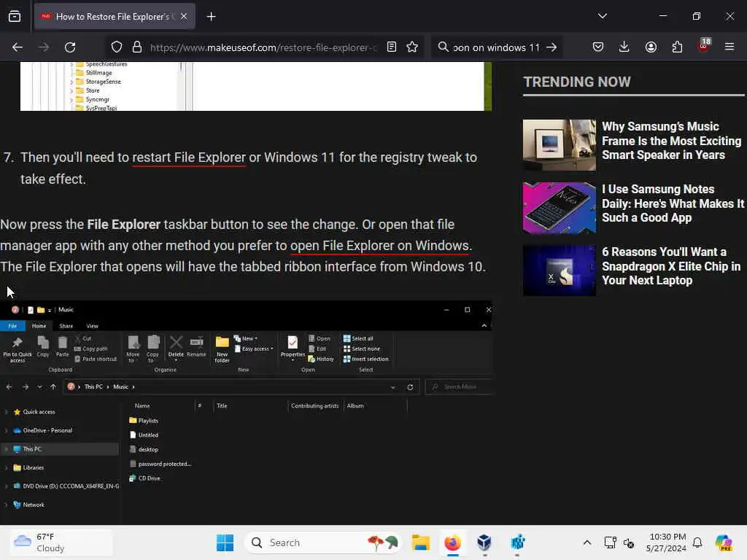This screenshot has width=747, height=560.
Task: Open the muted volume tray icon
Action: (629, 542)
